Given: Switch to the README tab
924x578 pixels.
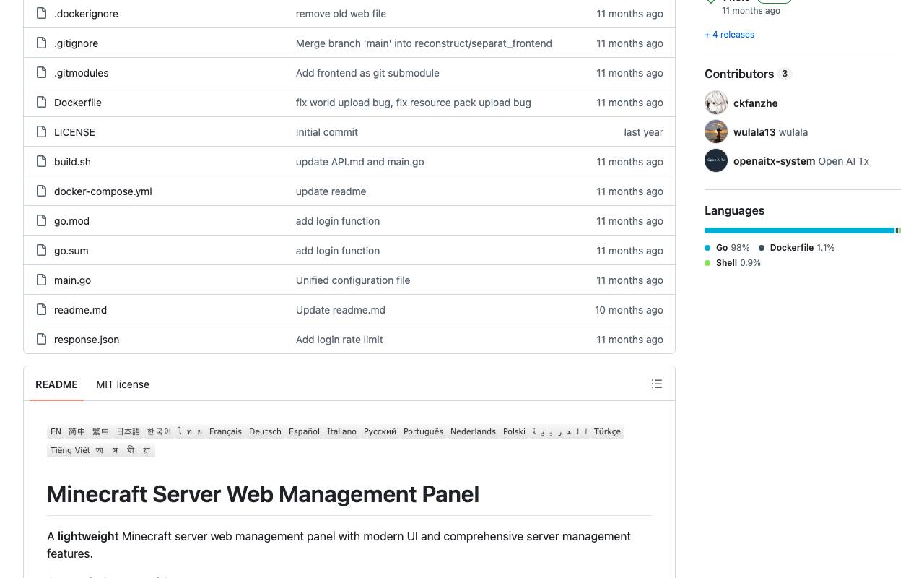Looking at the screenshot, I should [x=56, y=384].
